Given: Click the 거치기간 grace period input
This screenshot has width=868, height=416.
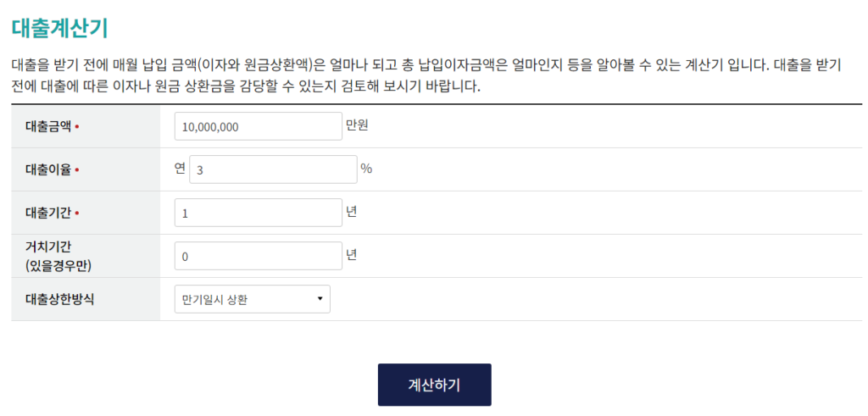Looking at the screenshot, I should 258,256.
